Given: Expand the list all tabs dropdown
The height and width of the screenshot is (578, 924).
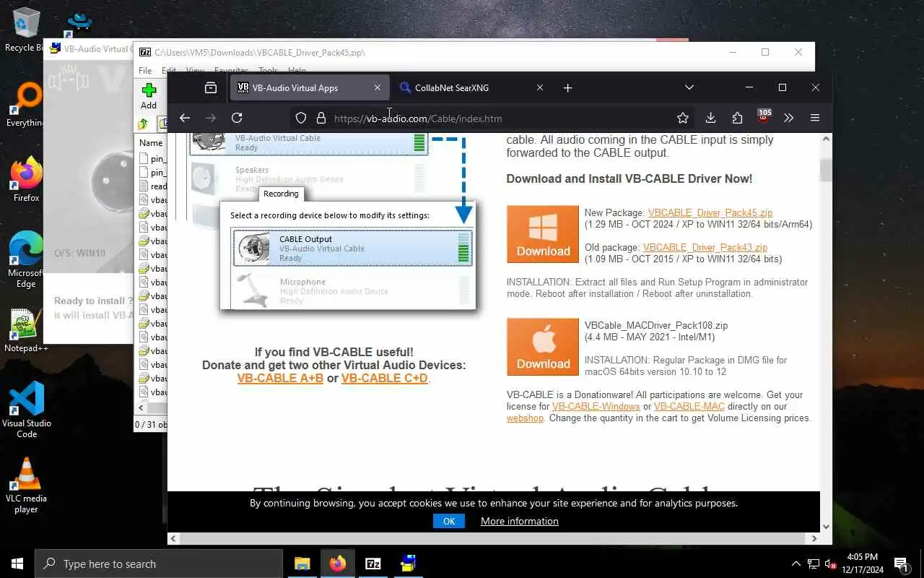Looking at the screenshot, I should [689, 87].
